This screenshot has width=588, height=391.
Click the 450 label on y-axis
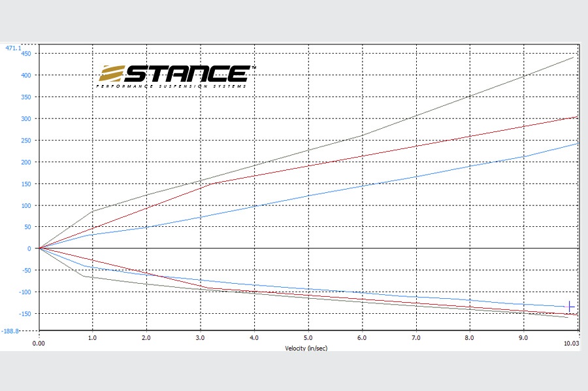coord(25,54)
